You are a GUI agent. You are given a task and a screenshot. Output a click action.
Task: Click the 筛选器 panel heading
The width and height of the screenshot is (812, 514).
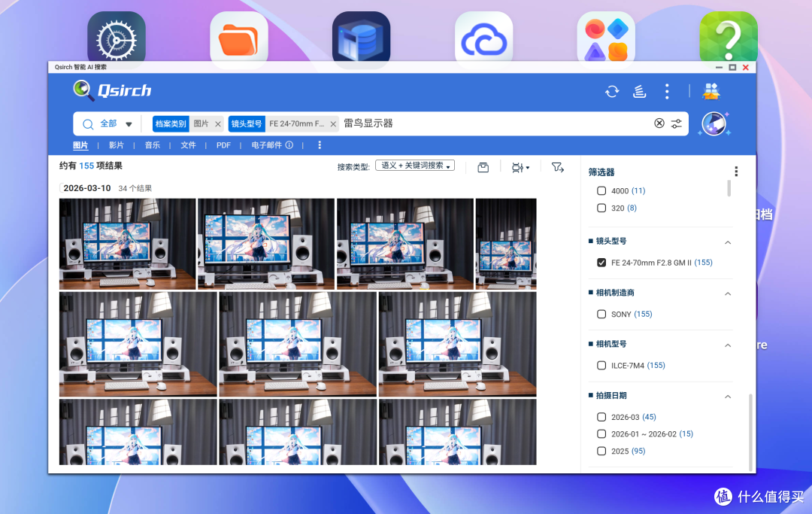coord(601,172)
